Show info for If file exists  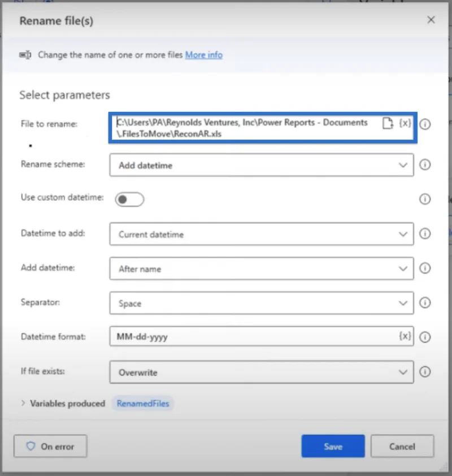tap(425, 371)
